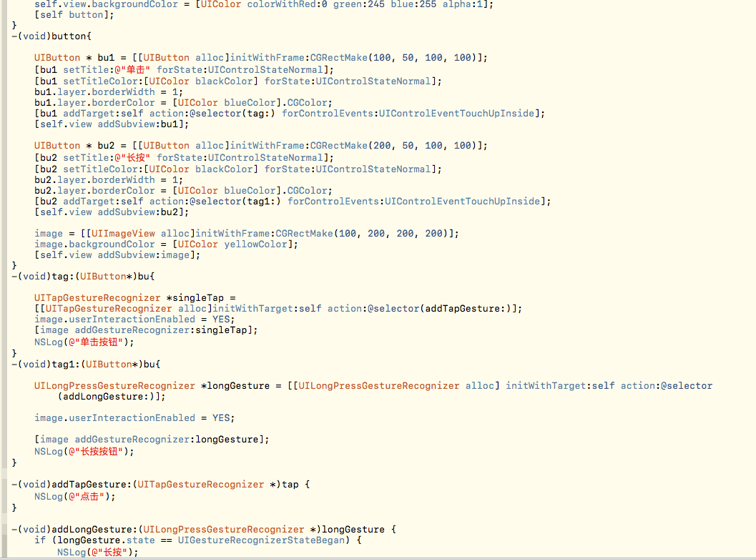The image size is (756, 559).
Task: Click the '-(void)addTapGesture:' method declaration
Action: point(160,485)
